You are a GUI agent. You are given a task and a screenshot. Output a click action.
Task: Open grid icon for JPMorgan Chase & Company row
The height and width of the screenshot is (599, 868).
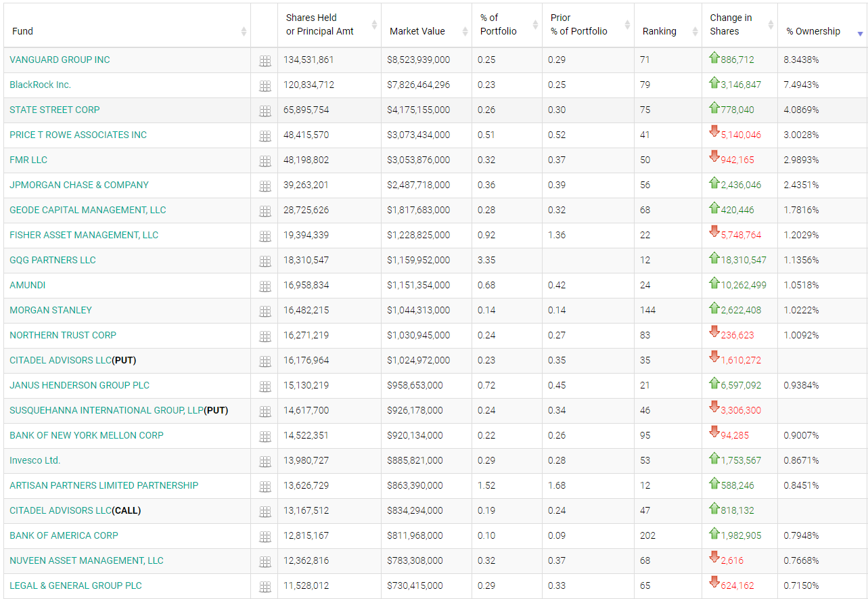(x=265, y=186)
